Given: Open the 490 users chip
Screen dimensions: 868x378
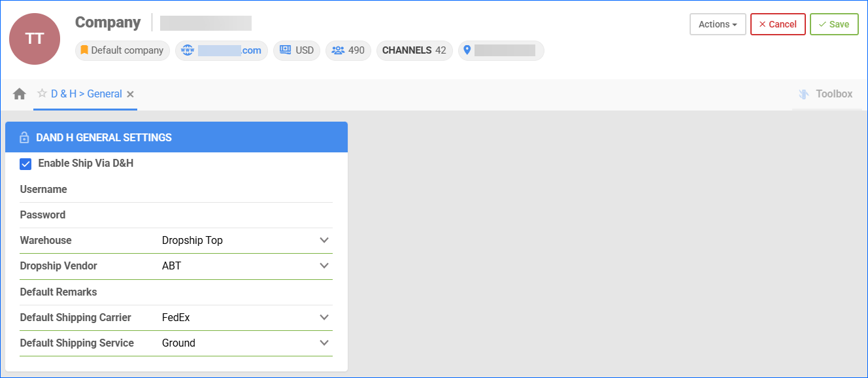Looking at the screenshot, I should [x=348, y=50].
